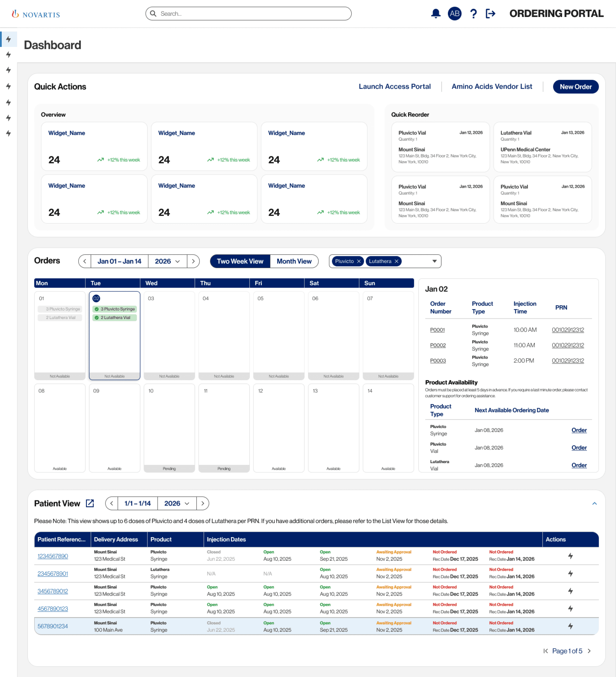Click the logout icon in header
The image size is (616, 677).
point(490,14)
